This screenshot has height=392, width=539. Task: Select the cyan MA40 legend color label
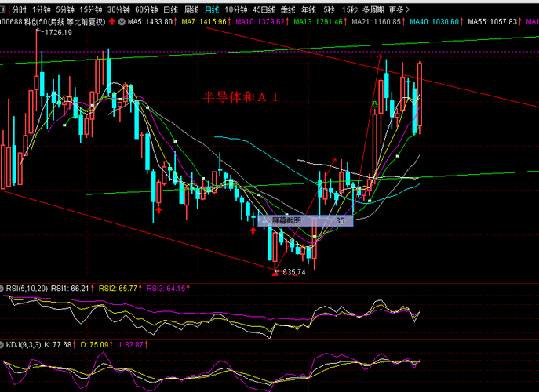434,22
